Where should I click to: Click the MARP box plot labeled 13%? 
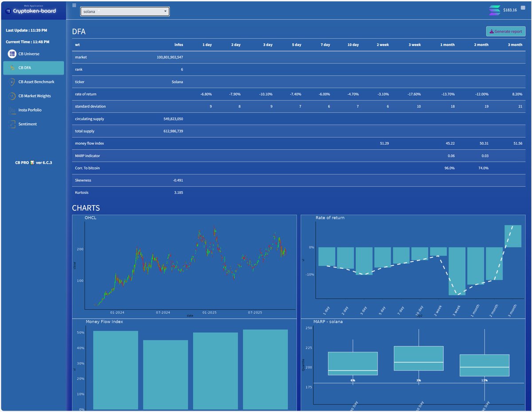point(485,365)
